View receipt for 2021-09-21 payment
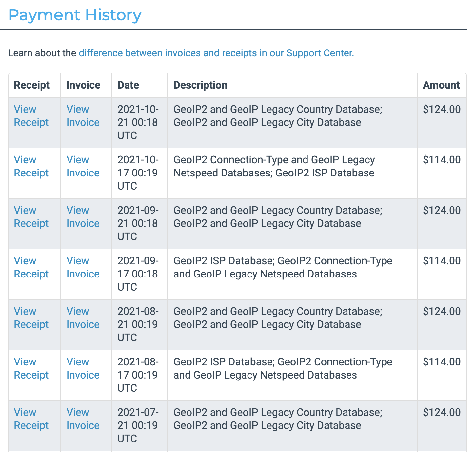The height and width of the screenshot is (452, 476). click(31, 217)
